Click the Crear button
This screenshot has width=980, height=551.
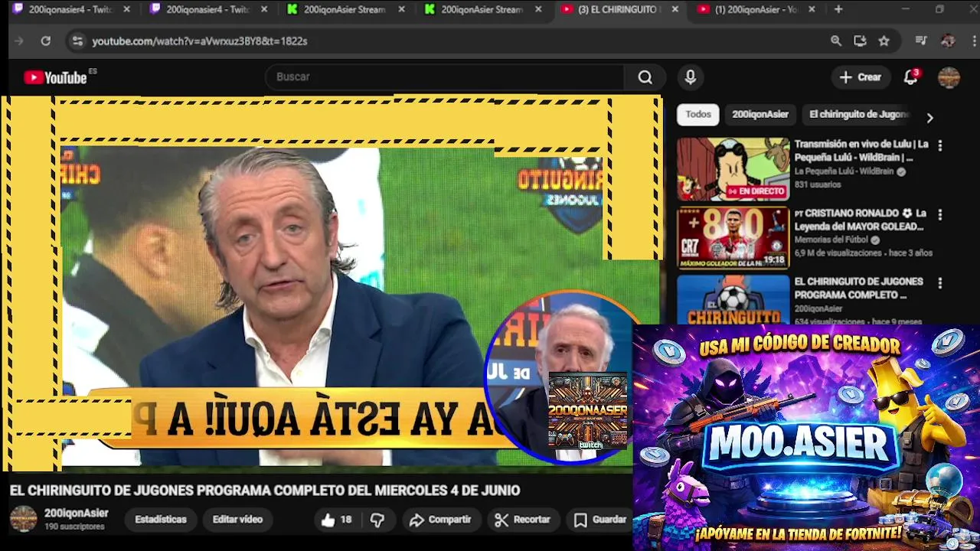point(860,77)
